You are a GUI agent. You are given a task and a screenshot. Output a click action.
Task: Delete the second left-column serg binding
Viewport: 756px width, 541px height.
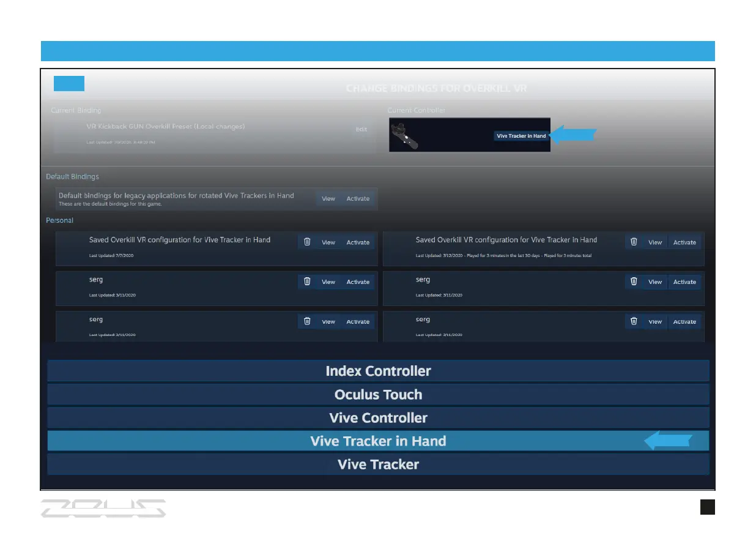click(x=308, y=322)
